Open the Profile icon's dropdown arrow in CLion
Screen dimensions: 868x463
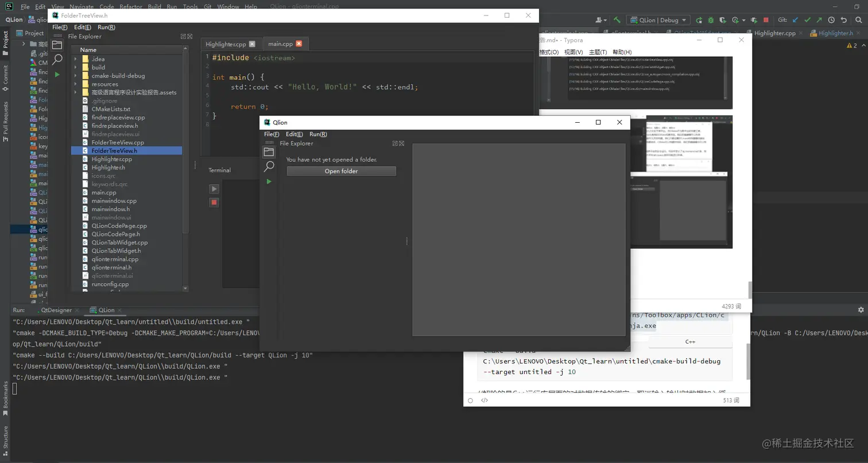click(x=743, y=20)
